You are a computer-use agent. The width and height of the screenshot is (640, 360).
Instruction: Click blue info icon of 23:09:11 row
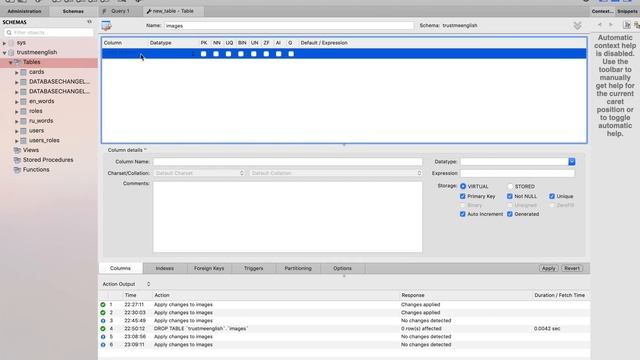pos(103,345)
